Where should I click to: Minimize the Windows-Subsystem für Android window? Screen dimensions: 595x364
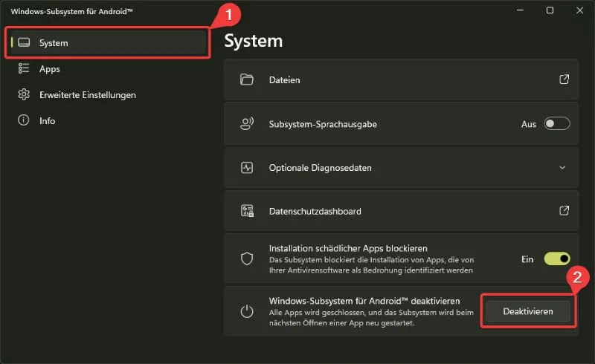(x=520, y=10)
